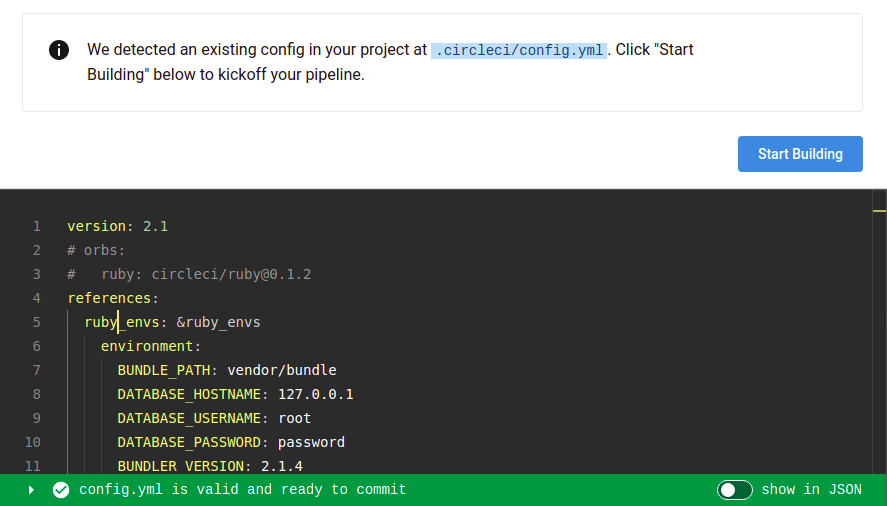Click the environment: key on line 6
The image size is (887, 506).
(151, 346)
